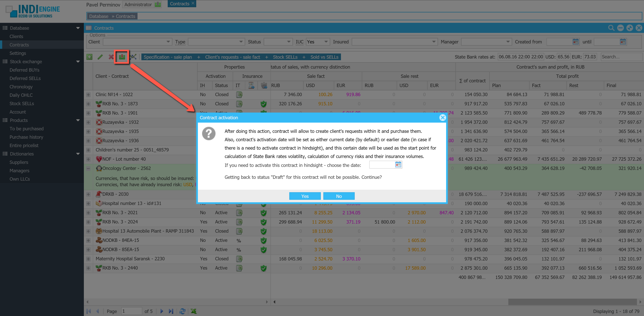Collapse the Stock exchange sidebar section

coord(78,62)
